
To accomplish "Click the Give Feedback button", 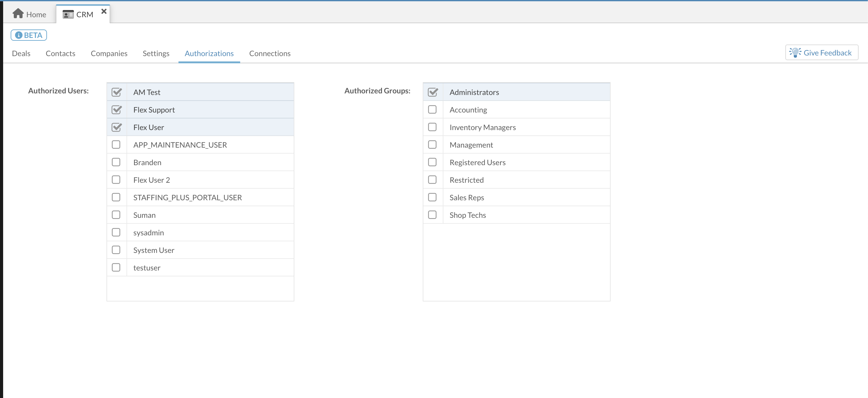I will pos(822,53).
